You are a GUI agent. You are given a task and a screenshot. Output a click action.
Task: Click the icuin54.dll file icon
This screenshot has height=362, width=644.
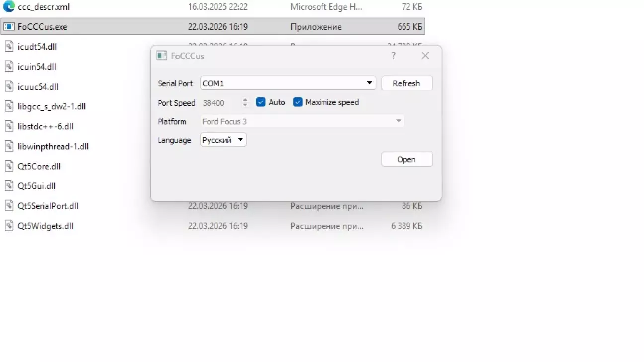(x=9, y=67)
